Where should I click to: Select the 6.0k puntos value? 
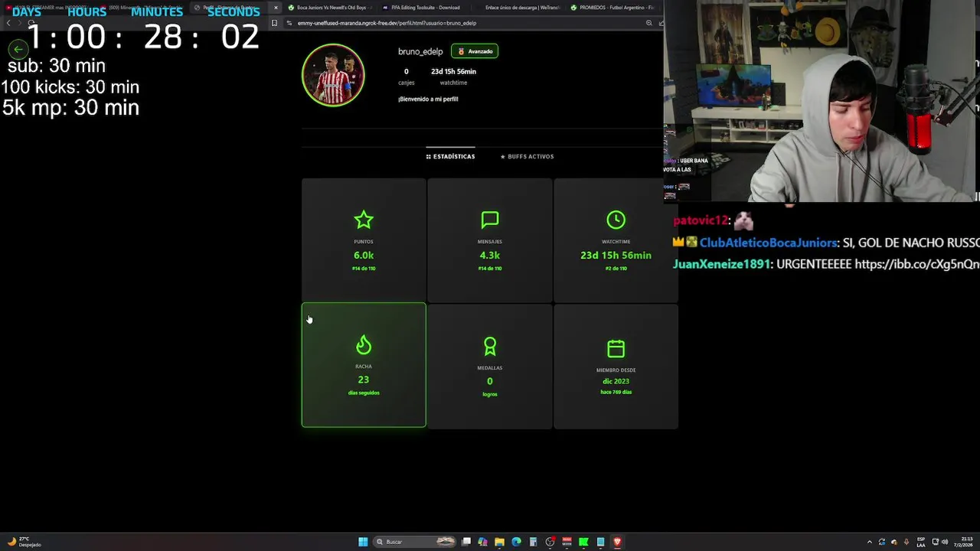pyautogui.click(x=364, y=255)
